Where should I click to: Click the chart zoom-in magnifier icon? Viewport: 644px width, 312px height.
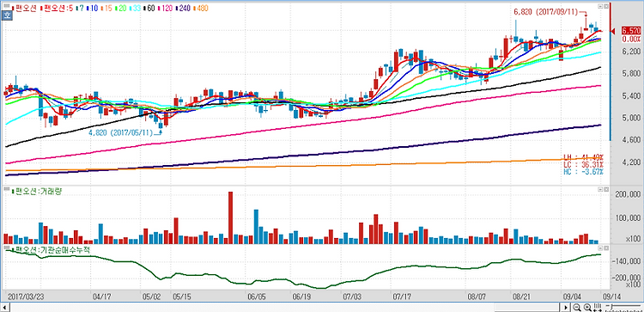[587, 308]
